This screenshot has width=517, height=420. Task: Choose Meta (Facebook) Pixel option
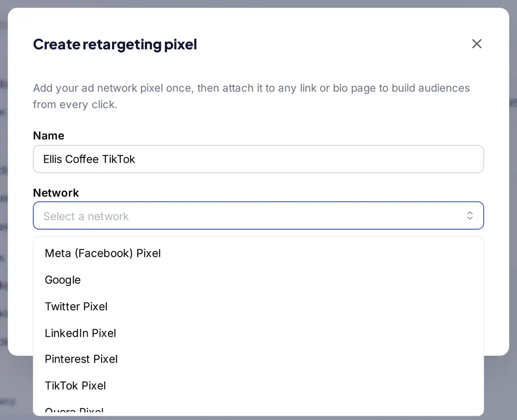click(x=258, y=253)
